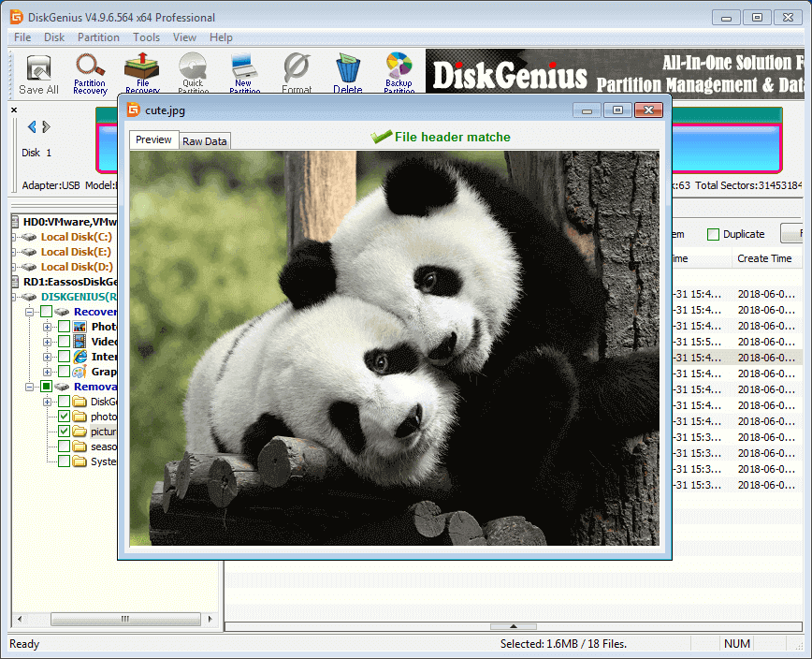Check the System folder checkbox
The image size is (812, 659).
point(65,461)
